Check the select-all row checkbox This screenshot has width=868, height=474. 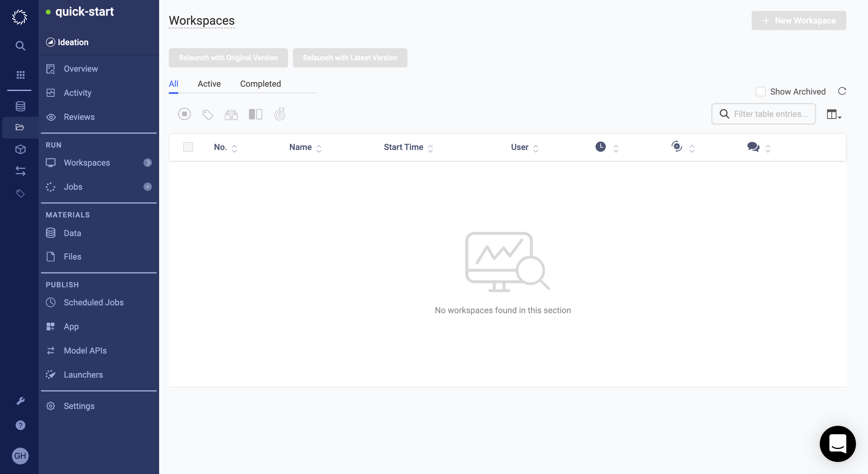(x=188, y=147)
